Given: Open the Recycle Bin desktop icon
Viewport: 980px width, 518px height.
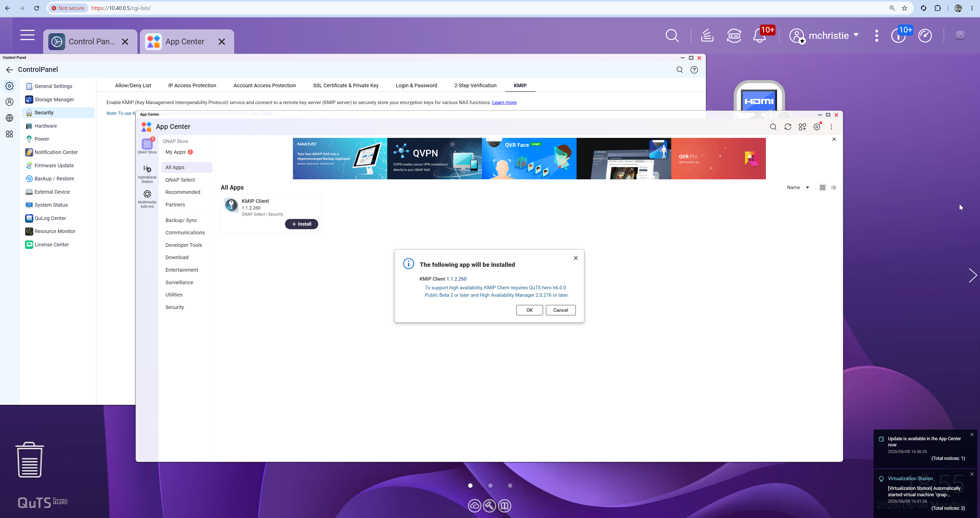Looking at the screenshot, I should point(30,459).
